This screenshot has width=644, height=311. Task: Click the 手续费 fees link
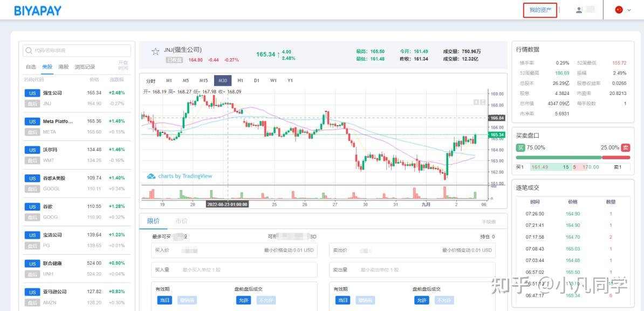(x=486, y=221)
